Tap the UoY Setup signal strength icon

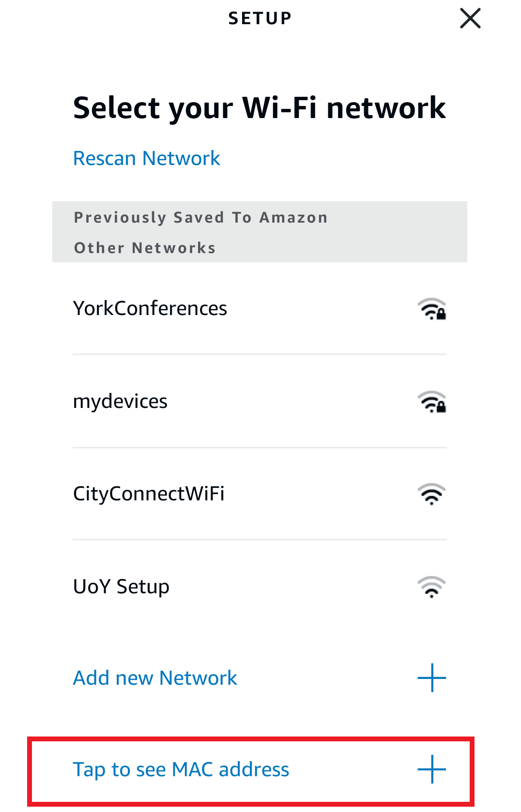431,587
